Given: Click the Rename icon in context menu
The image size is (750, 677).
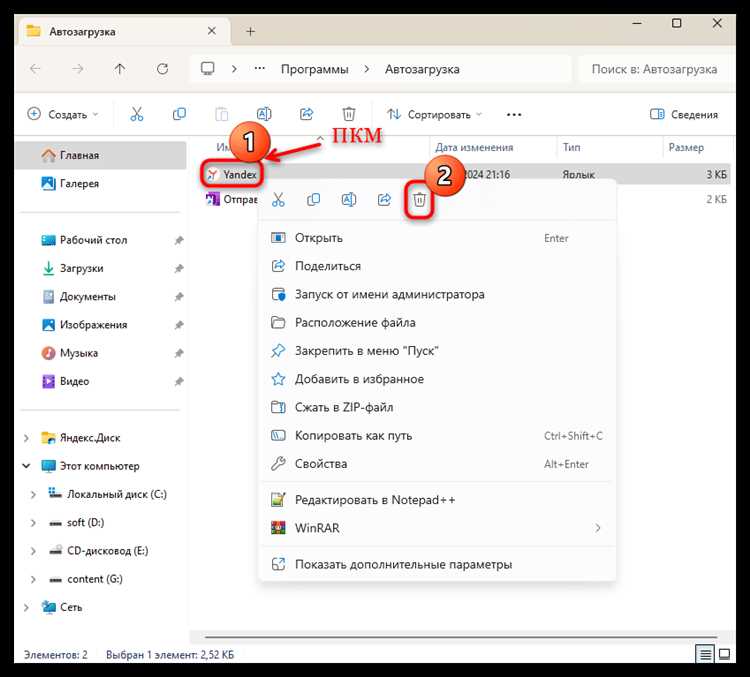Looking at the screenshot, I should [x=349, y=200].
